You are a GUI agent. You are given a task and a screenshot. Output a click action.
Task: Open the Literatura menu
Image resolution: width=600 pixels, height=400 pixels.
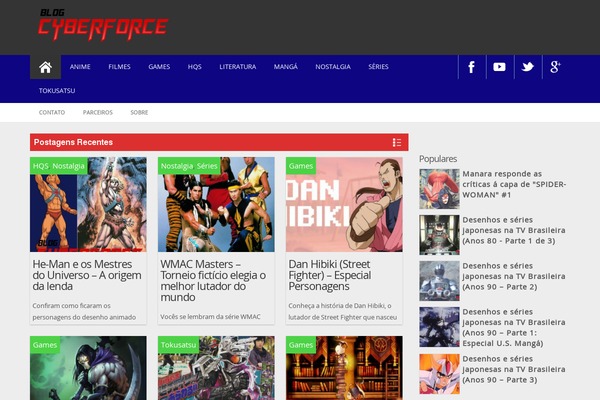(x=238, y=67)
